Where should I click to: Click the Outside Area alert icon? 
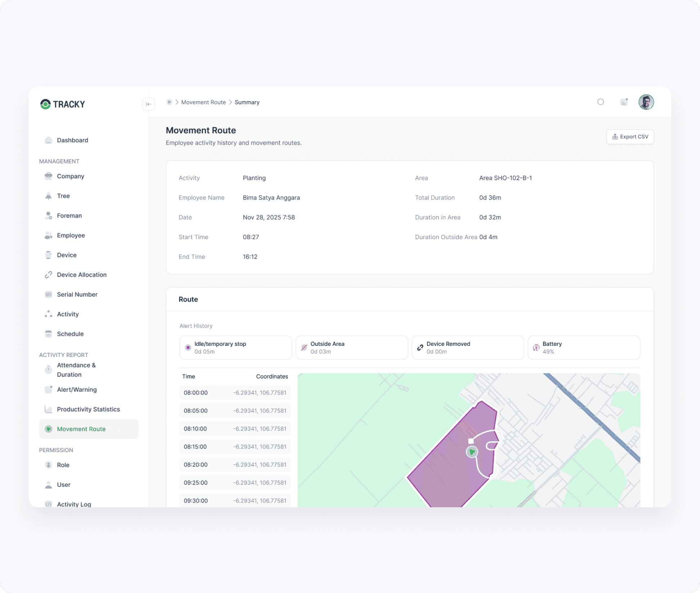(304, 348)
